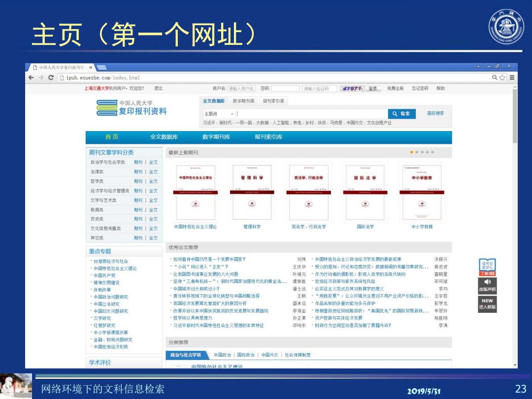Viewport: 532px width, 399px height.
Task: Open topic 红楼梦研究
Action: tap(104, 326)
